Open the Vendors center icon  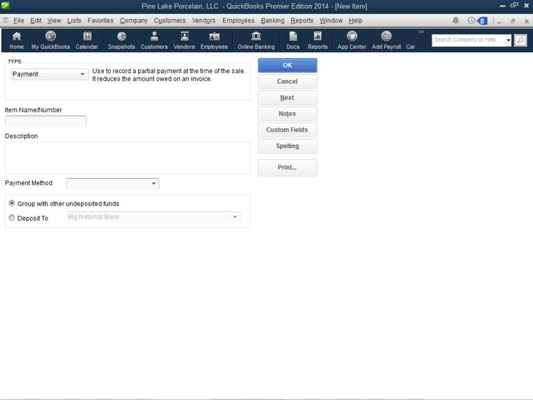tap(184, 40)
